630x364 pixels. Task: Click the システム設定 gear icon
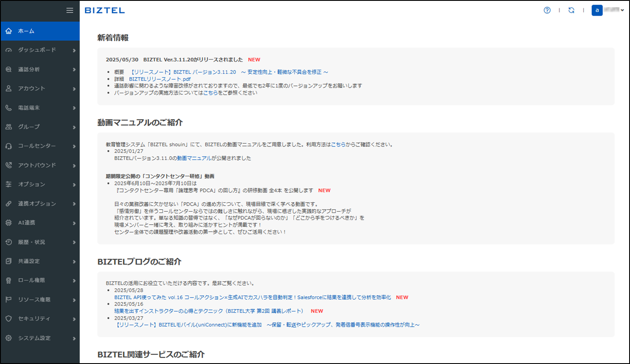tap(8, 338)
